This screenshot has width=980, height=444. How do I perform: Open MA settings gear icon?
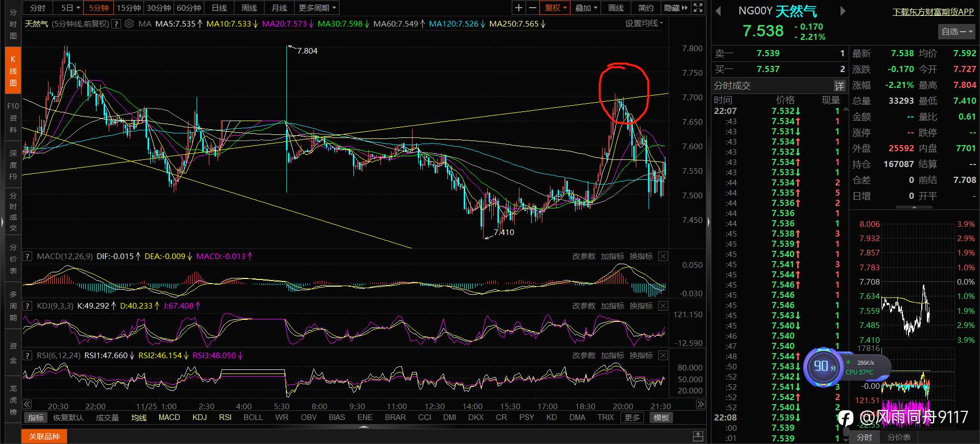pyautogui.click(x=129, y=24)
